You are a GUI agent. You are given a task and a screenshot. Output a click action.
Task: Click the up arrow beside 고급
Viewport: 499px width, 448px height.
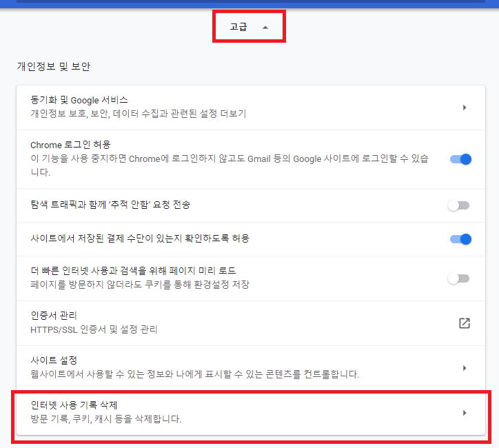coord(265,28)
